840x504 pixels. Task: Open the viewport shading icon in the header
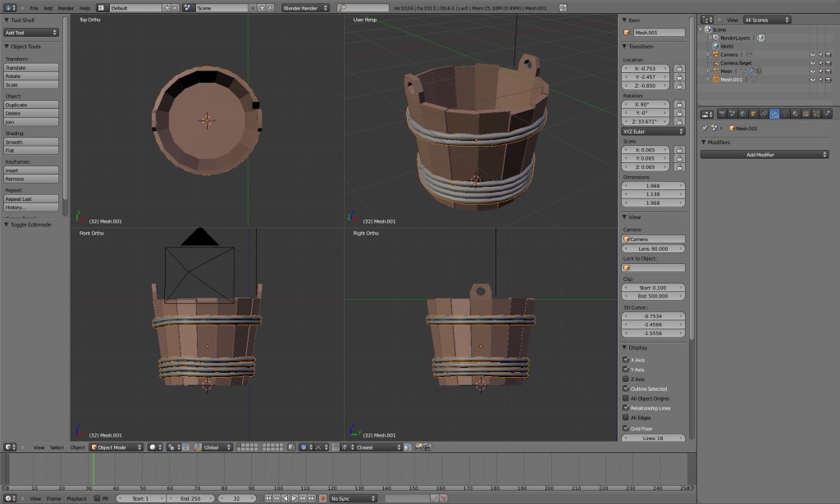click(153, 447)
